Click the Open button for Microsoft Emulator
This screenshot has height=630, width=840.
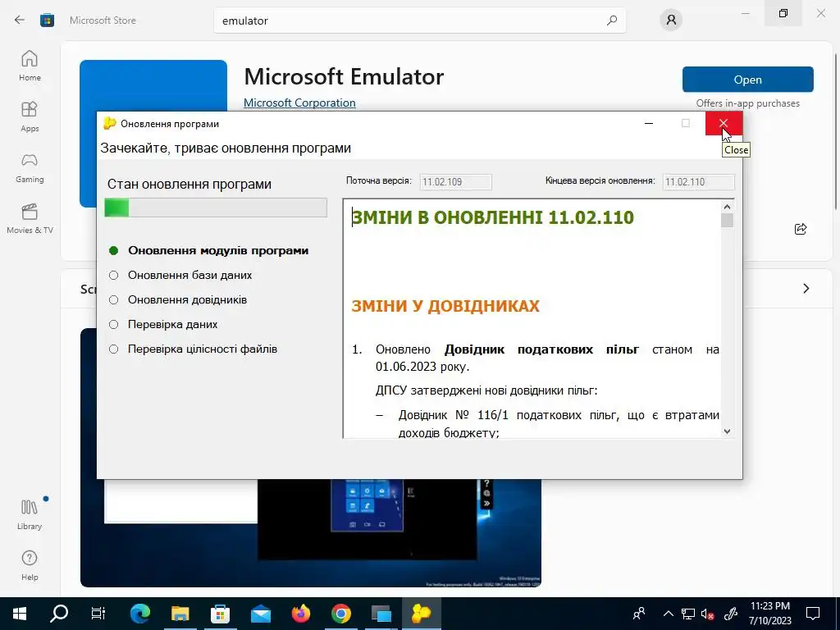[748, 80]
